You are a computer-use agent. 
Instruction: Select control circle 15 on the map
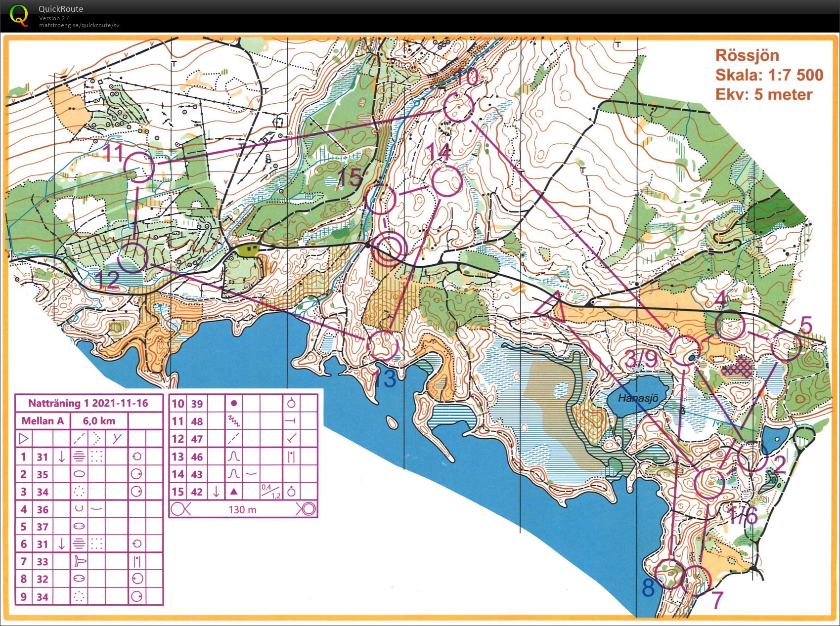pyautogui.click(x=381, y=199)
